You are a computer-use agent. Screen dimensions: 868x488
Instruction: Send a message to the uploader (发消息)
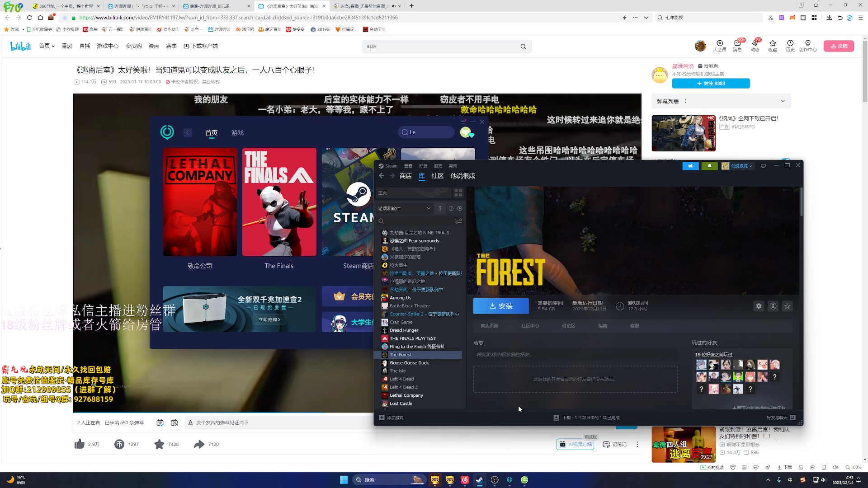tap(708, 66)
